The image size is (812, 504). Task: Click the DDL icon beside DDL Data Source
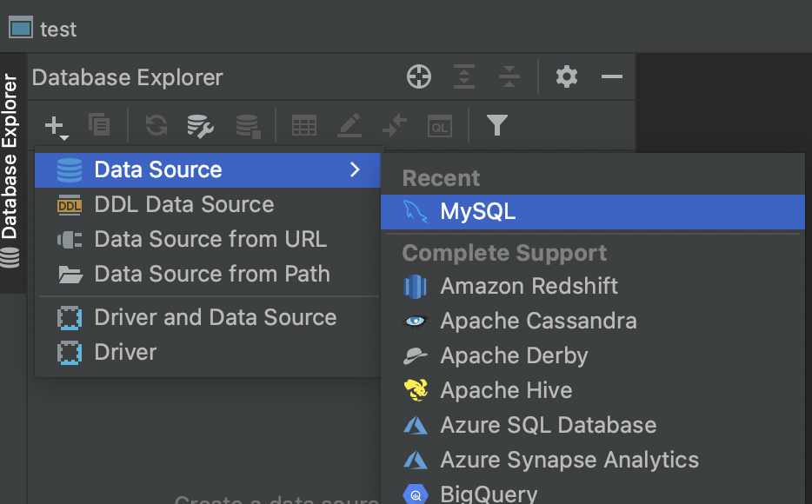(70, 205)
